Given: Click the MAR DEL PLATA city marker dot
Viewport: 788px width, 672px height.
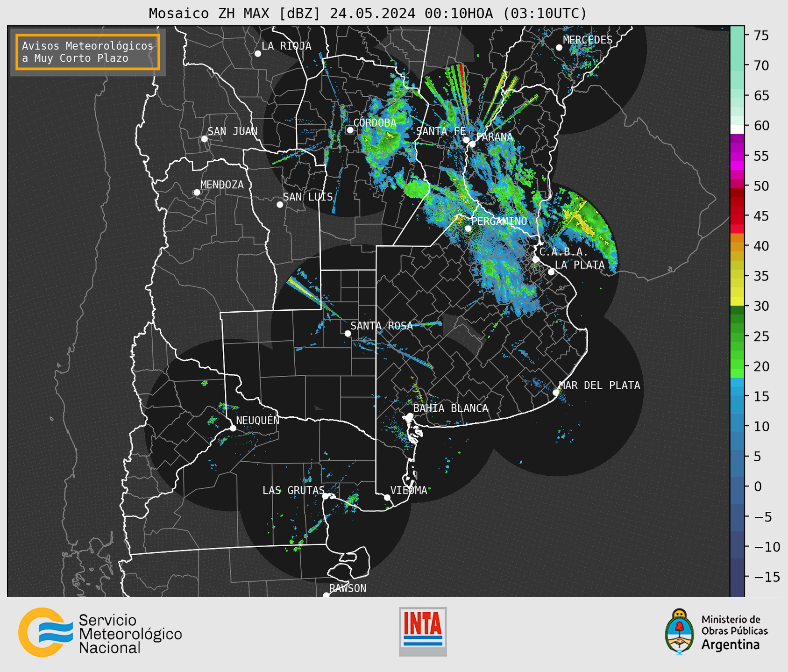Looking at the screenshot, I should pos(556,393).
